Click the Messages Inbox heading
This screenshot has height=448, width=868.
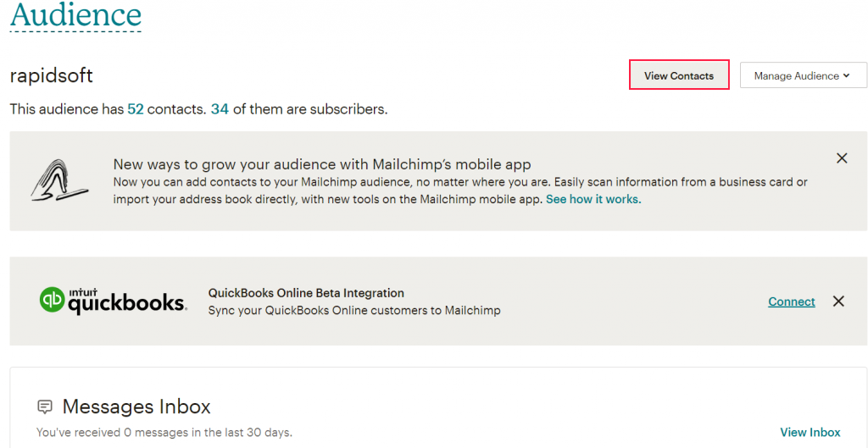click(x=136, y=407)
